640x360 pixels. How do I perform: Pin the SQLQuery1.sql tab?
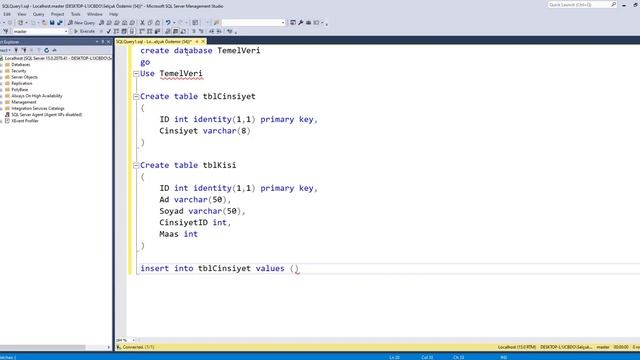point(197,41)
